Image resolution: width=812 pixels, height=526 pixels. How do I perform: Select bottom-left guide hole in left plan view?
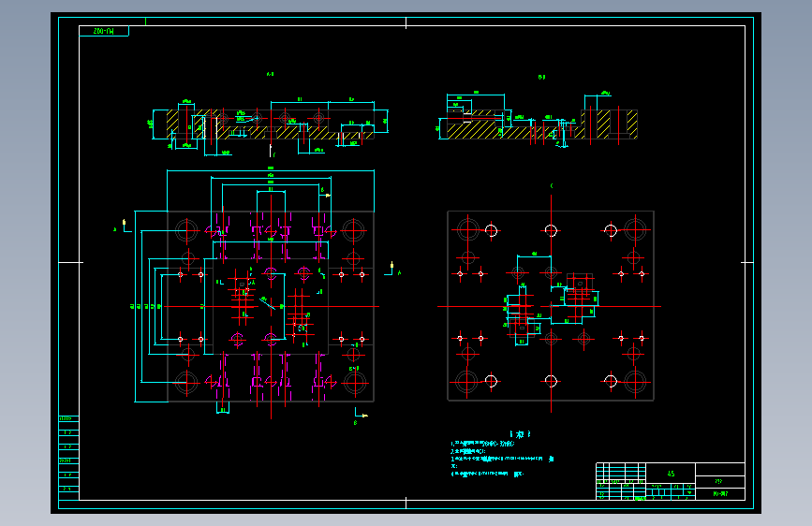187,383
